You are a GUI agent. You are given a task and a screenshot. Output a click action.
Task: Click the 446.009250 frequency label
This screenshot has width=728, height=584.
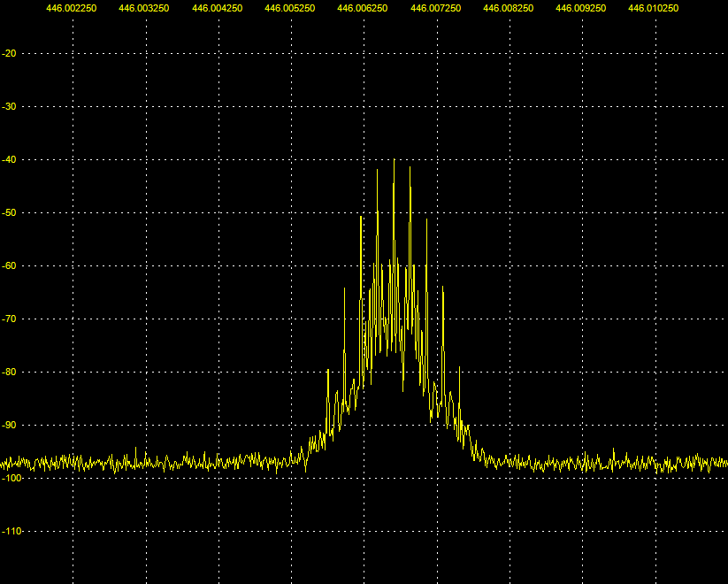pyautogui.click(x=581, y=8)
